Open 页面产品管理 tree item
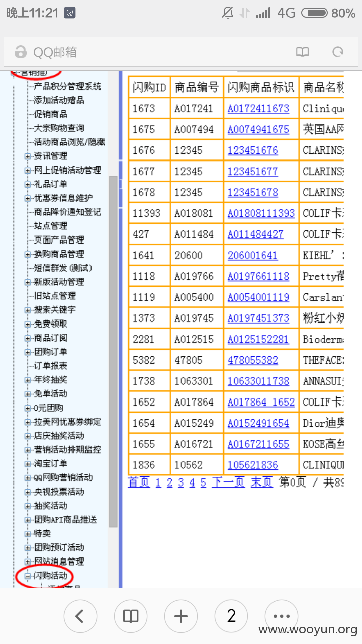This screenshot has width=362, height=644. pyautogui.click(x=59, y=240)
